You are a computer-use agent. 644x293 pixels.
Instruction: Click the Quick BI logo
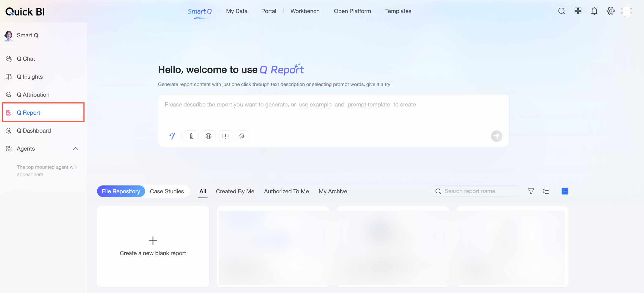[25, 12]
